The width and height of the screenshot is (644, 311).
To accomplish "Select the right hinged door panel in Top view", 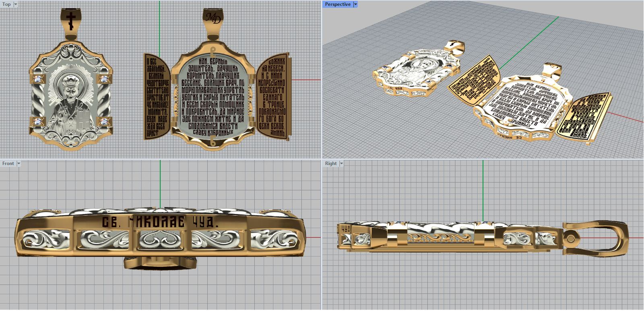I will [x=272, y=97].
